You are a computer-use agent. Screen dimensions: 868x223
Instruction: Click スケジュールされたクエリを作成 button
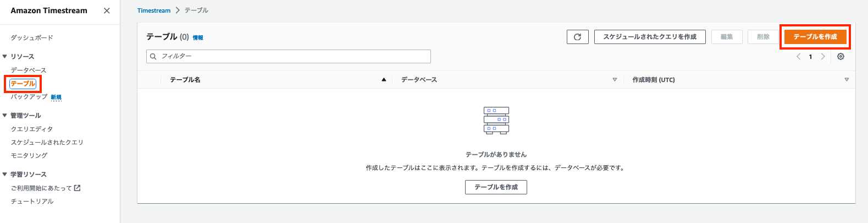pos(650,37)
